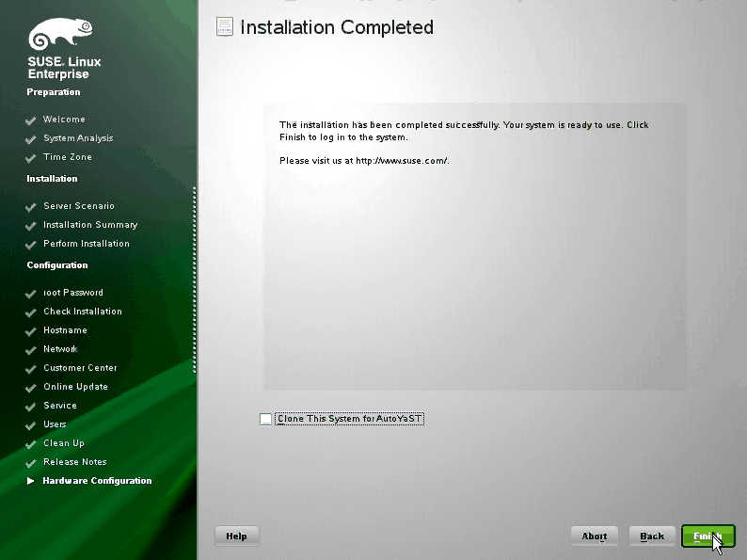Click the Customer Center checkmark icon

tap(31, 369)
